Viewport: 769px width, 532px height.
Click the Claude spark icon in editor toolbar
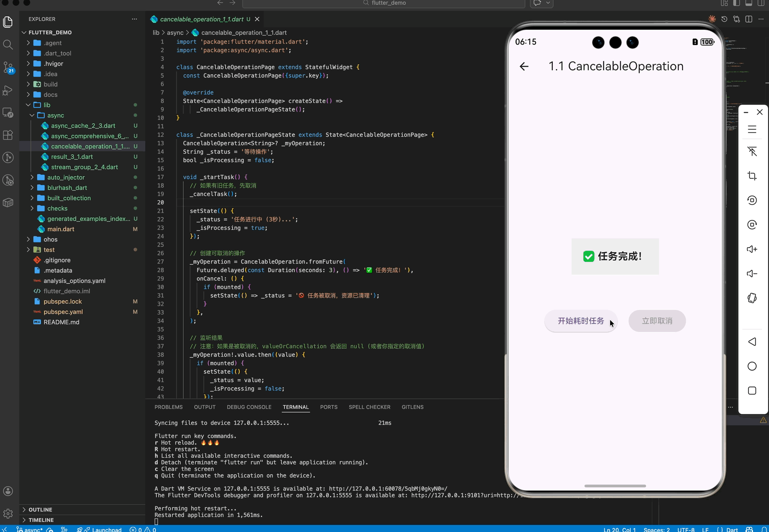(712, 19)
